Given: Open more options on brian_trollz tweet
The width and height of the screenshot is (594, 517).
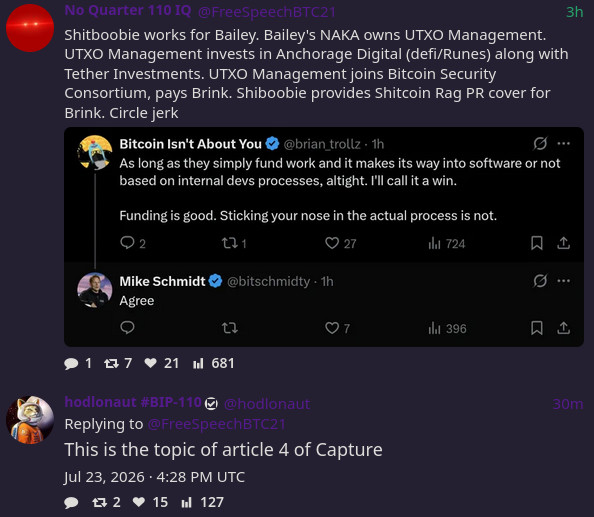Looking at the screenshot, I should point(563,144).
